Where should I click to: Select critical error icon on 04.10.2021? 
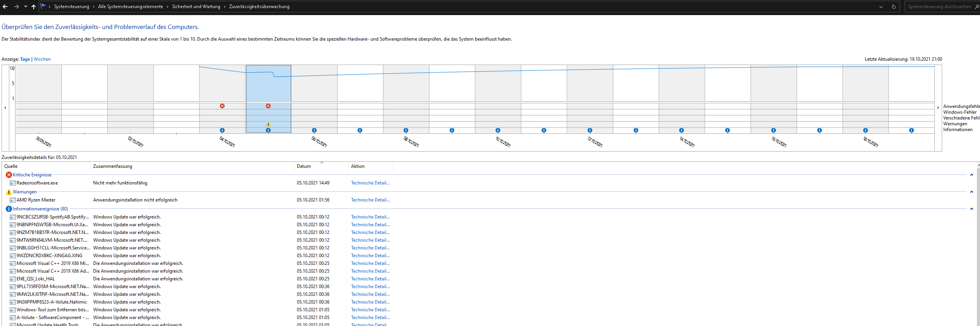pos(222,106)
